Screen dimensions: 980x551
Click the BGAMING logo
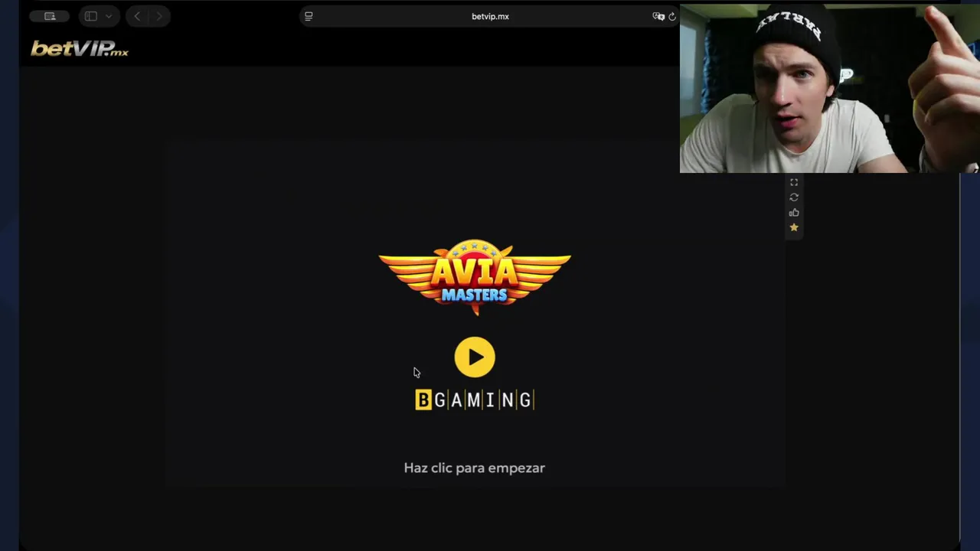point(475,399)
